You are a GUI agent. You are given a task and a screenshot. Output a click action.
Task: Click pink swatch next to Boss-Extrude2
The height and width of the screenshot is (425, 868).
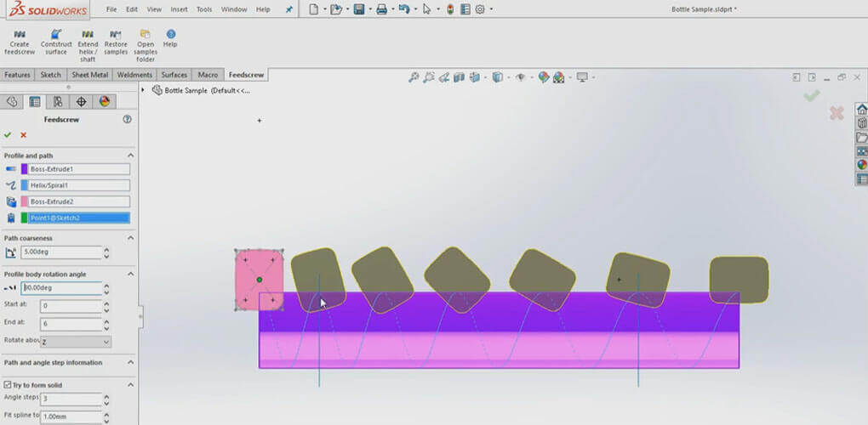point(24,201)
